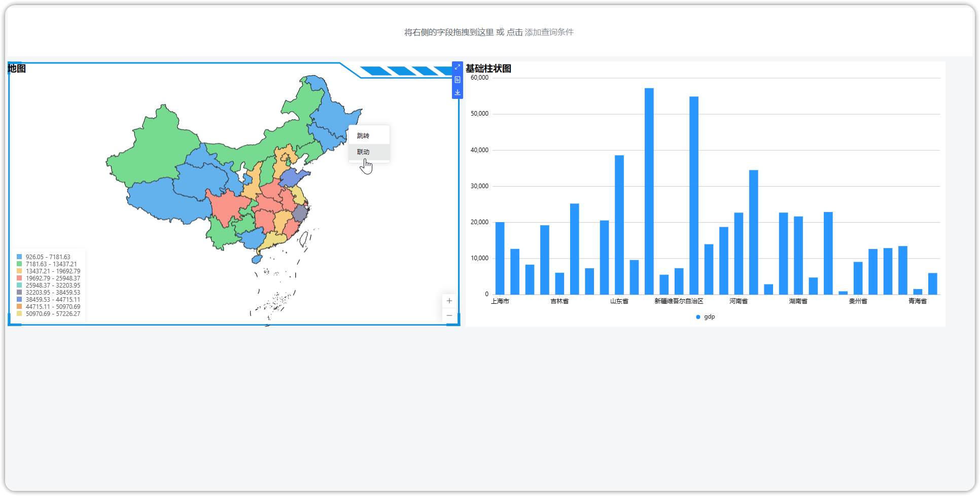
Task: Toggle legend range 50970.69 - 57226.27
Action: click(x=48, y=314)
